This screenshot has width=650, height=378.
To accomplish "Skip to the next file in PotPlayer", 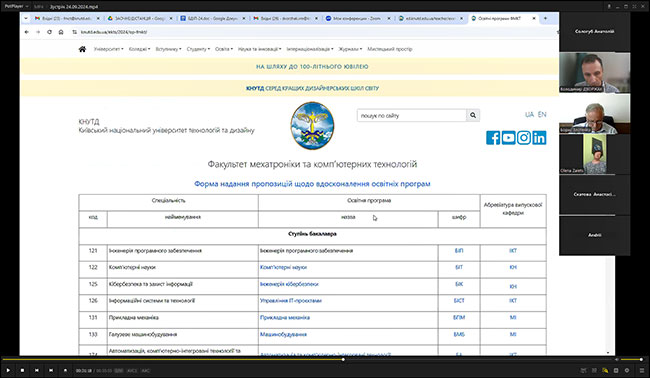I will coord(51,370).
